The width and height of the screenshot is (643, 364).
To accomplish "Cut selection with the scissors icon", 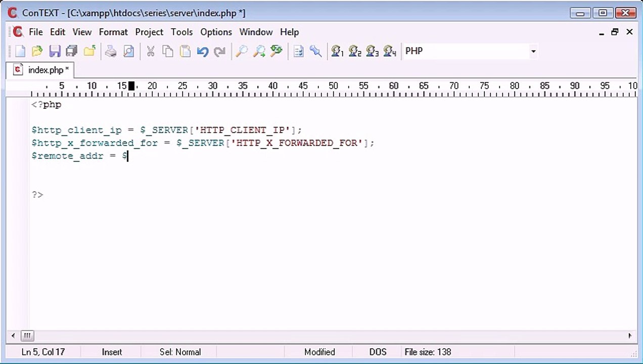I will (150, 51).
